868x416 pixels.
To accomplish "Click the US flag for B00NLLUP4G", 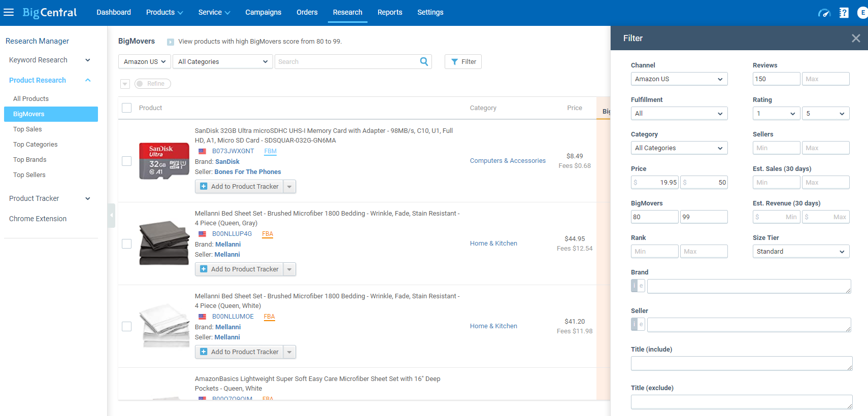I will (203, 234).
